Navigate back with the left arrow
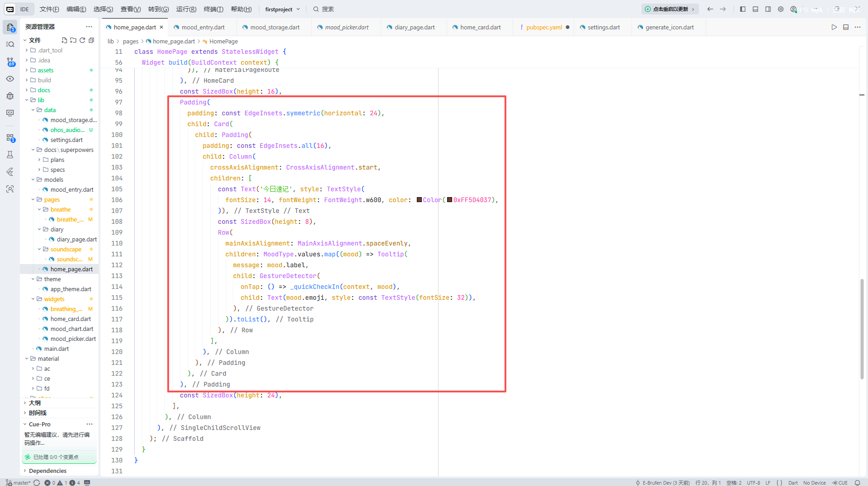 (710, 9)
